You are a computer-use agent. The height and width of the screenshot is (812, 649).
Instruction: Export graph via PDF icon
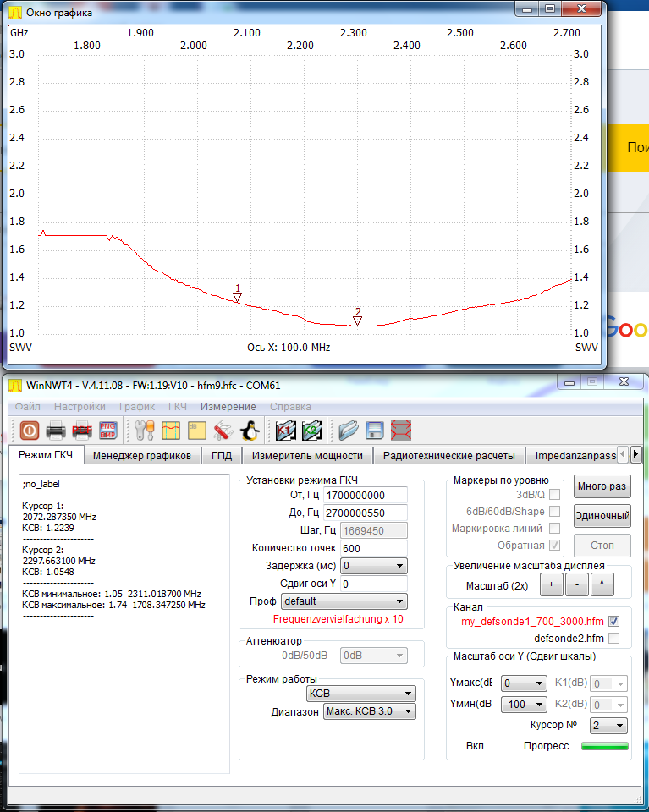click(x=82, y=430)
